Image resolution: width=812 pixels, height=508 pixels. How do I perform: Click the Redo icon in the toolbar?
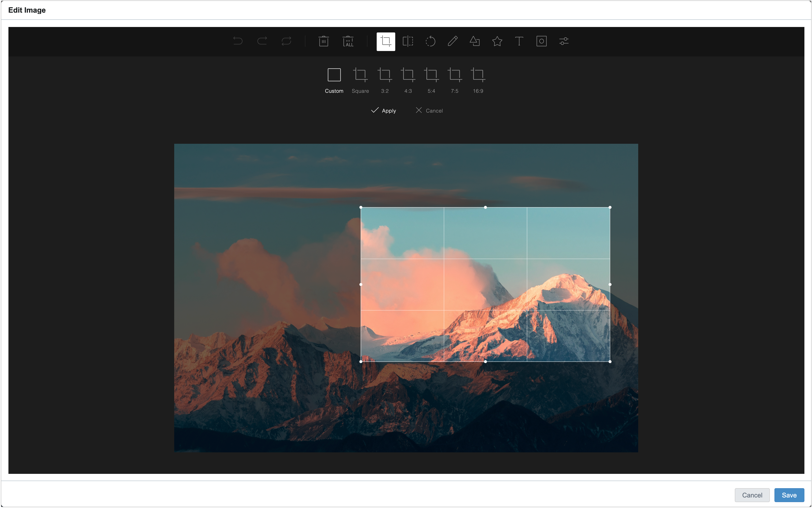point(263,41)
